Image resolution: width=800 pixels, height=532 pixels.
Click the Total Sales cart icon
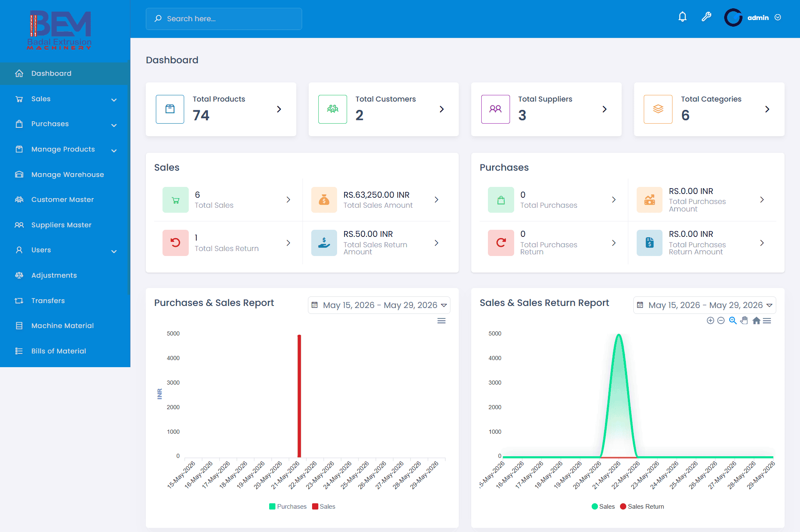[x=175, y=200]
